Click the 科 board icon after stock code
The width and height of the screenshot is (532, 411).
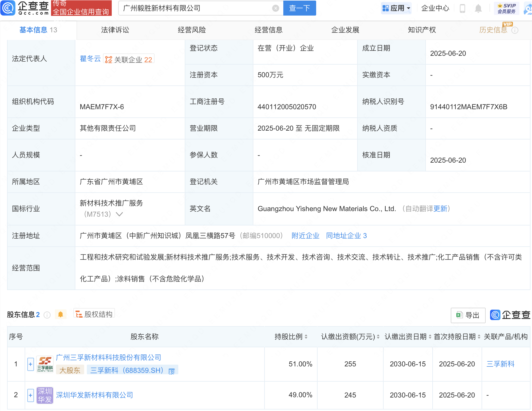coord(172,372)
